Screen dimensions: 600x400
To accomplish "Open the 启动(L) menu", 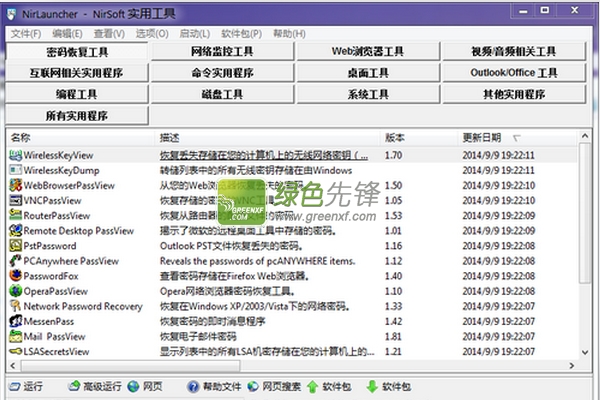I will [x=194, y=34].
